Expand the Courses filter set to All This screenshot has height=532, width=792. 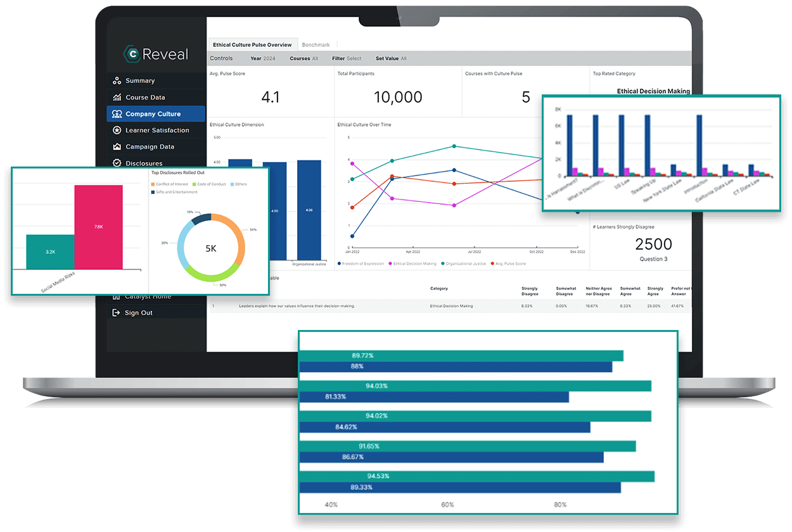pyautogui.click(x=305, y=58)
